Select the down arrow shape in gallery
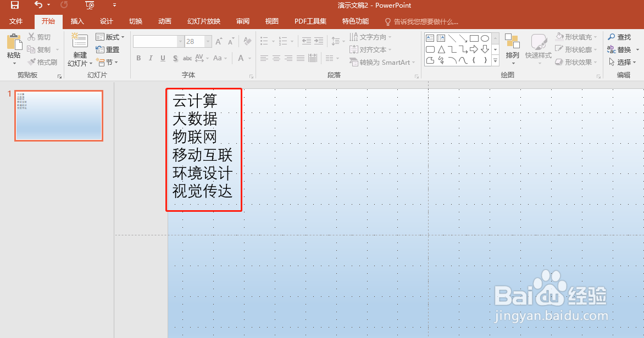The height and width of the screenshot is (338, 644). [x=484, y=49]
